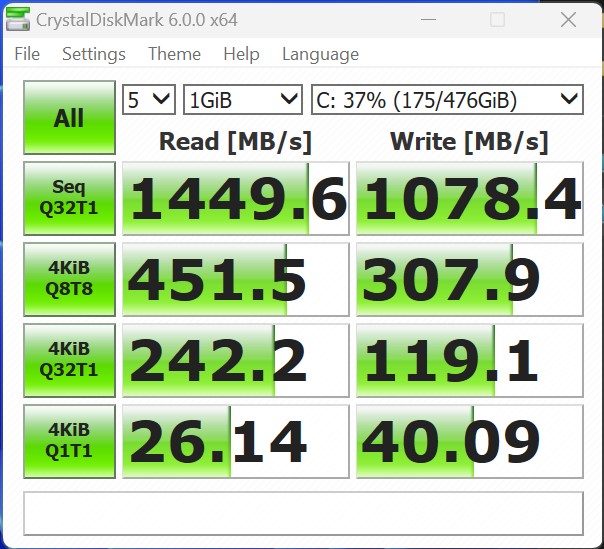Expand the 1GiB test size dropdown
604x549 pixels.
(243, 100)
